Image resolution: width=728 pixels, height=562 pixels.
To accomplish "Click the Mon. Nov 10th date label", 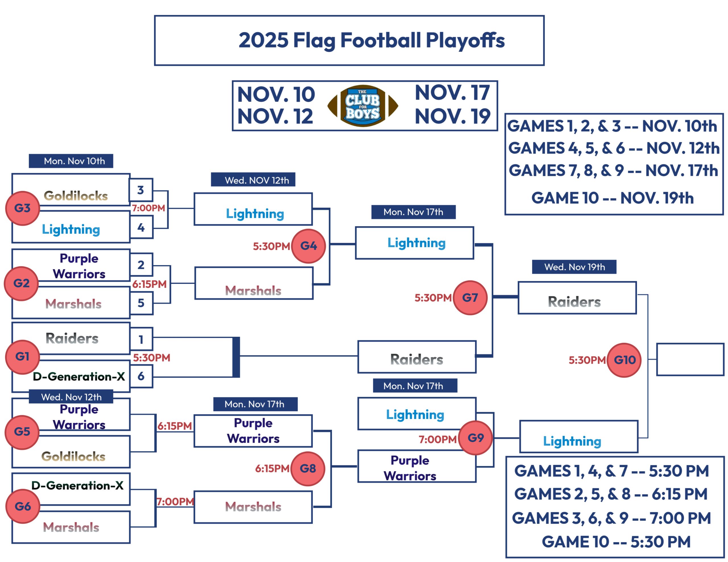I will coord(71,161).
